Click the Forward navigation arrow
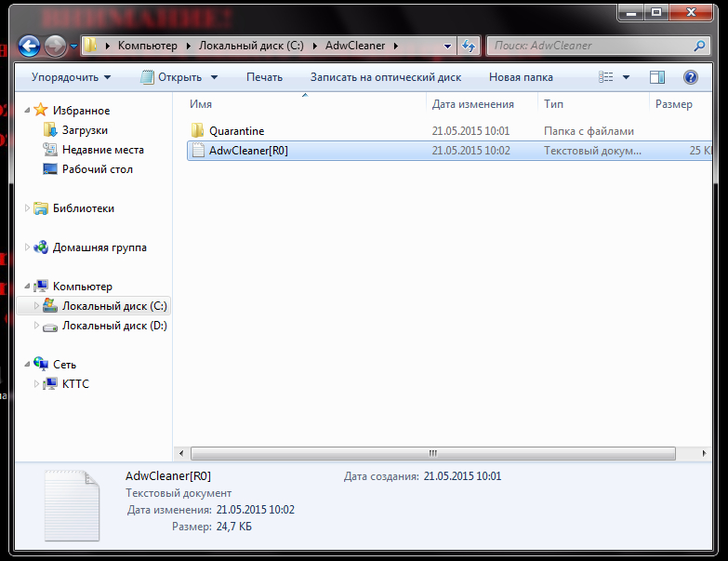The width and height of the screenshot is (728, 561). 55,46
